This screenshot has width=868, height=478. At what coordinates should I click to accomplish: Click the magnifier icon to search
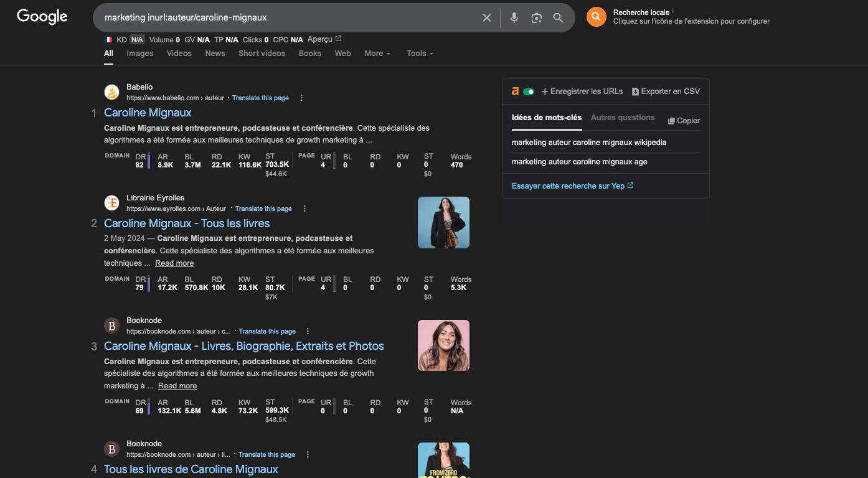558,17
